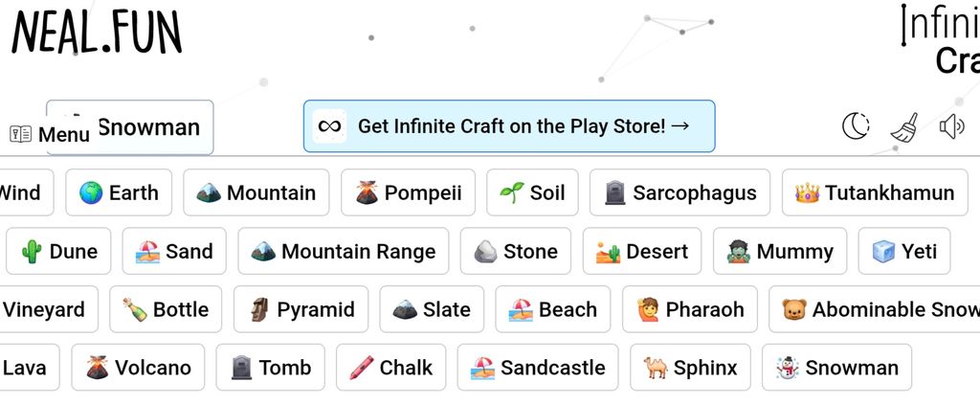
Task: Select the Earth element globe icon
Action: click(91, 192)
